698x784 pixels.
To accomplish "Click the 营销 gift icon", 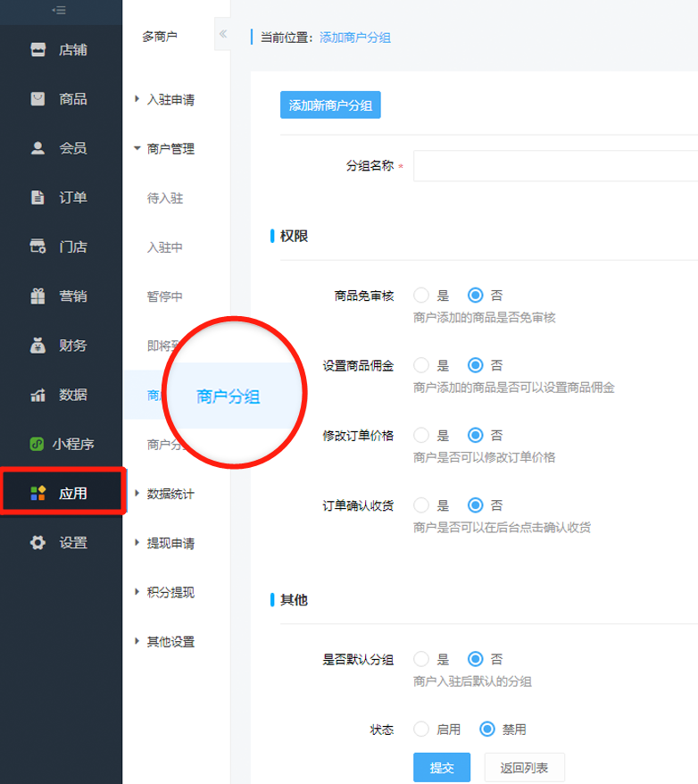I will [x=38, y=296].
